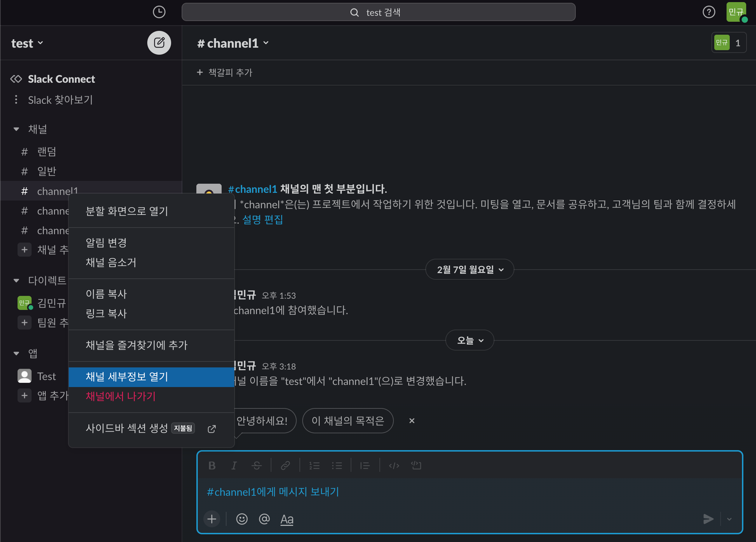Click the attachment plus button in composer

tap(212, 519)
